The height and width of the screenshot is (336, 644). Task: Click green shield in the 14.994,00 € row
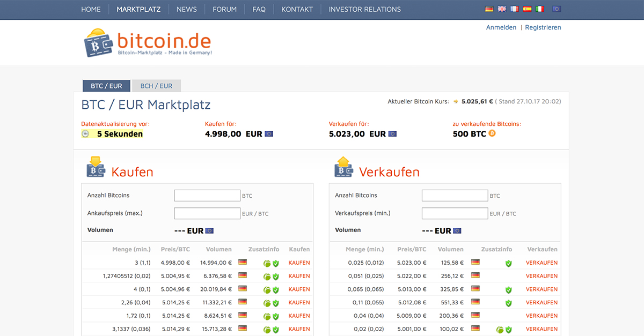pyautogui.click(x=276, y=263)
